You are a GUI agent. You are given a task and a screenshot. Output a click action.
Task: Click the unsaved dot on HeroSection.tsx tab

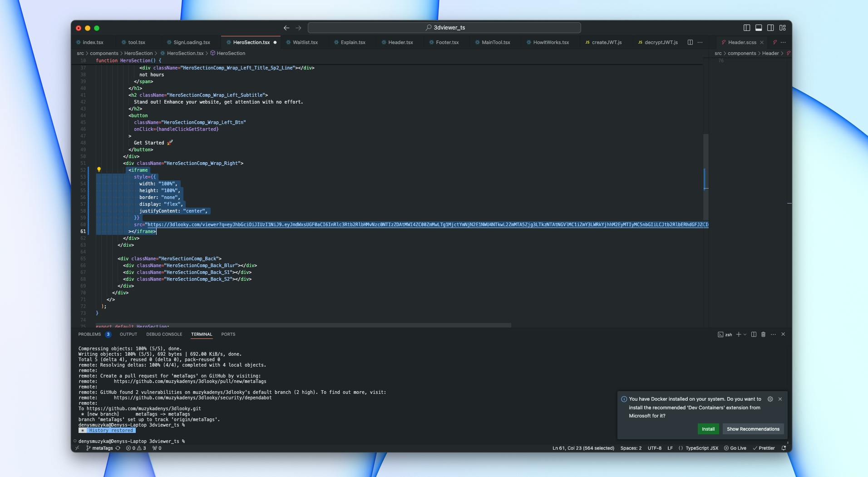(x=275, y=42)
